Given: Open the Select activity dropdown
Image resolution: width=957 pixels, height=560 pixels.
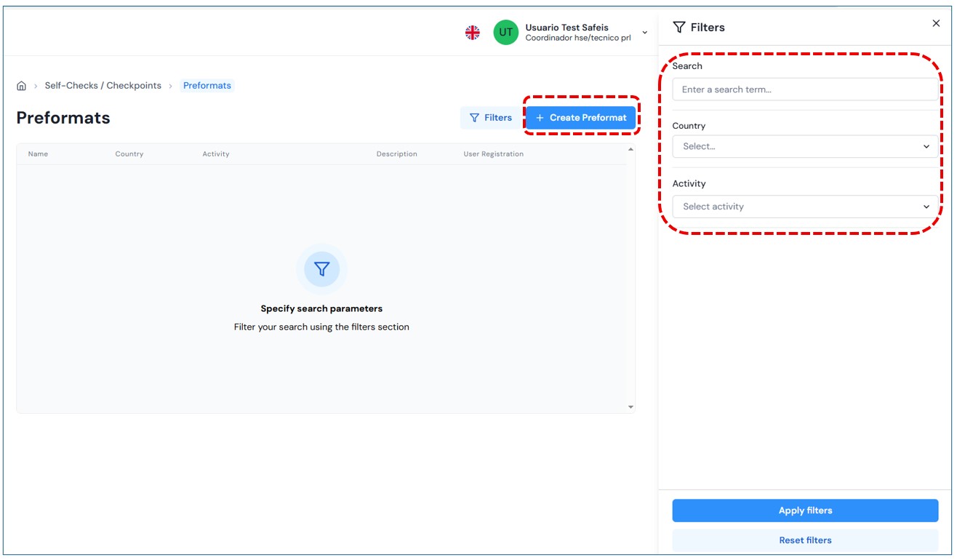Looking at the screenshot, I should pyautogui.click(x=805, y=207).
